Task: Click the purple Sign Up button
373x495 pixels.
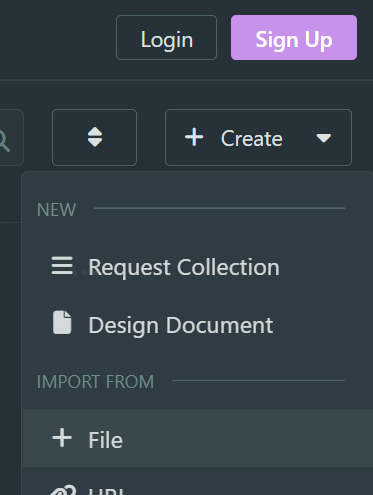Action: pos(294,38)
